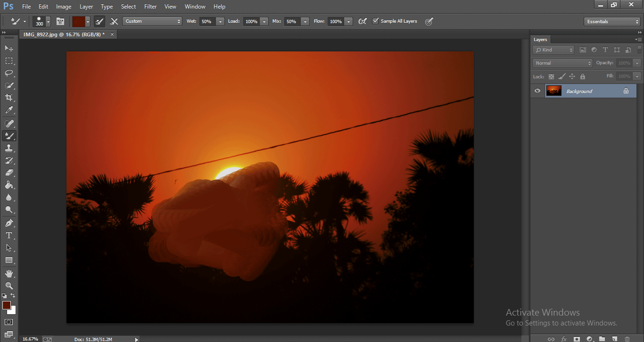This screenshot has width=644, height=342.
Task: Toggle smart object layer filter
Action: [628, 50]
